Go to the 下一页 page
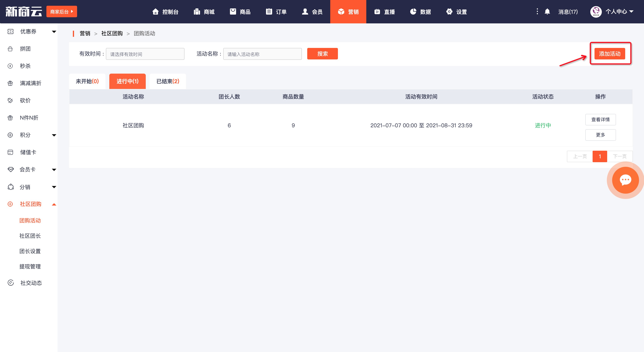This screenshot has height=352, width=644. [620, 156]
